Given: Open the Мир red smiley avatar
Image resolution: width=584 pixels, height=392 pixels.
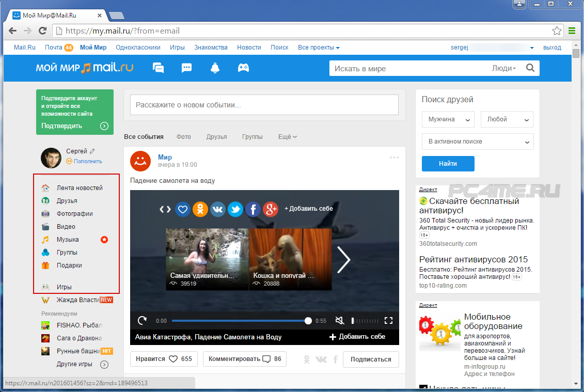Looking at the screenshot, I should [140, 161].
